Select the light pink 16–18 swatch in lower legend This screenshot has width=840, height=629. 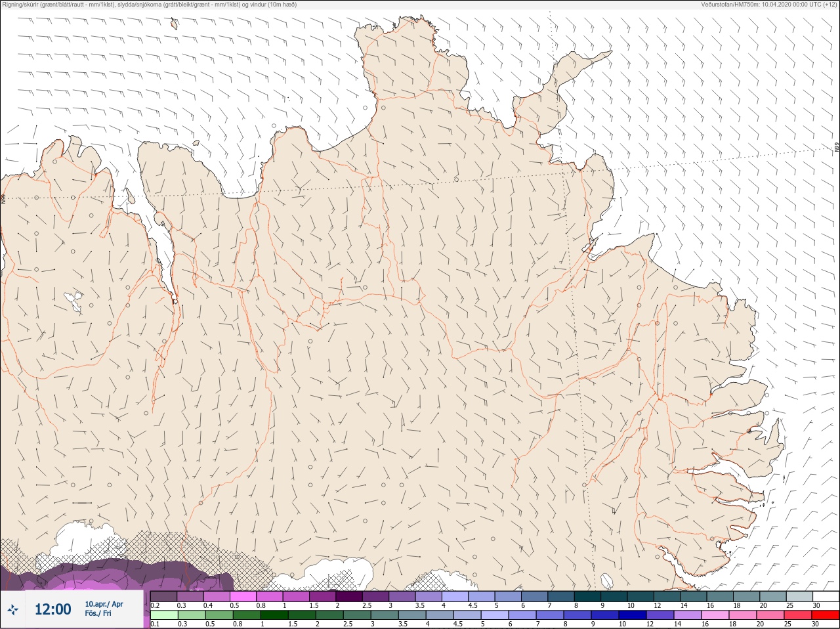715,615
